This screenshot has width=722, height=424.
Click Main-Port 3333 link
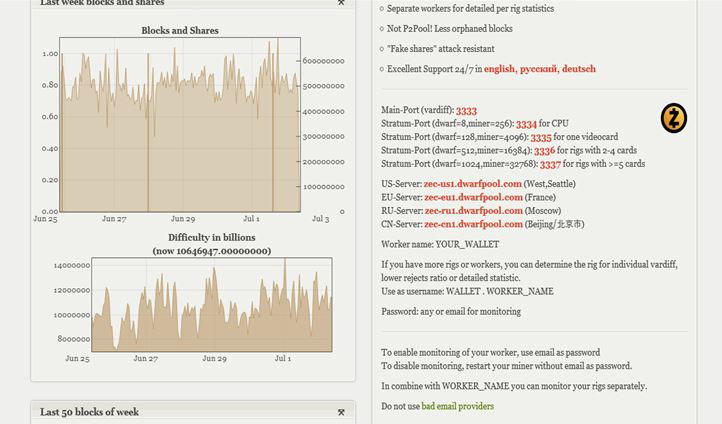coord(466,110)
